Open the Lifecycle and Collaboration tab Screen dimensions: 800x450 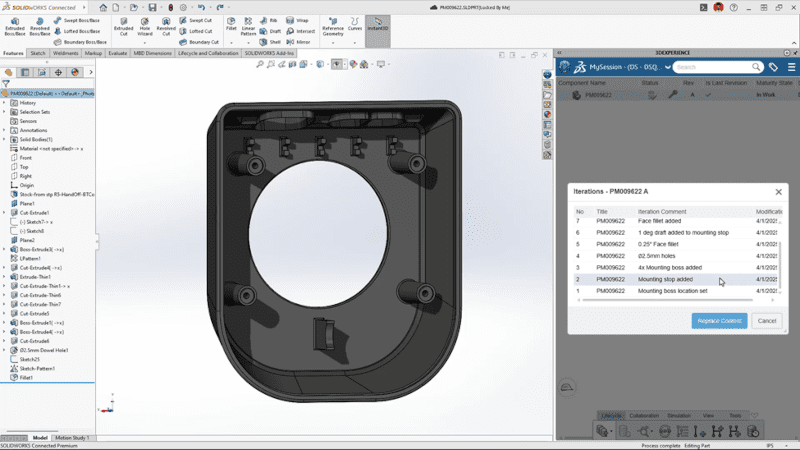coord(209,53)
